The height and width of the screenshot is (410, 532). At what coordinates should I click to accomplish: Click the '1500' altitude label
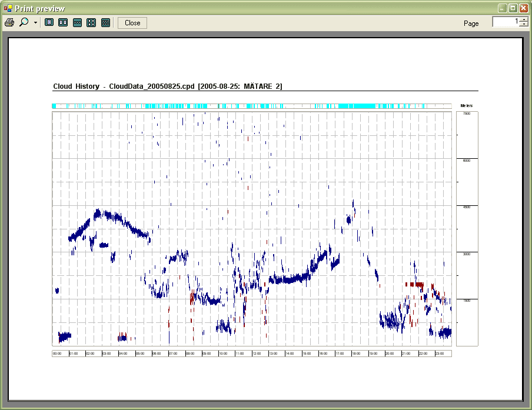point(467,301)
